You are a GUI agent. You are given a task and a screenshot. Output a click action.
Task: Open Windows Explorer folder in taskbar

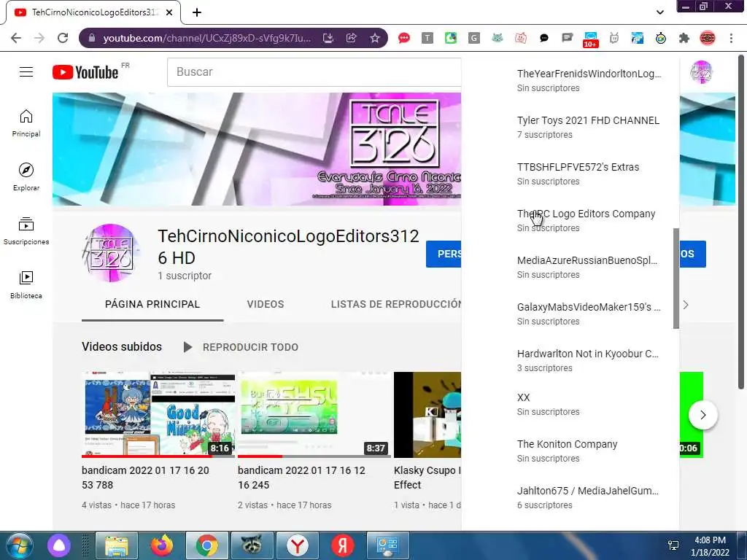tap(117, 545)
